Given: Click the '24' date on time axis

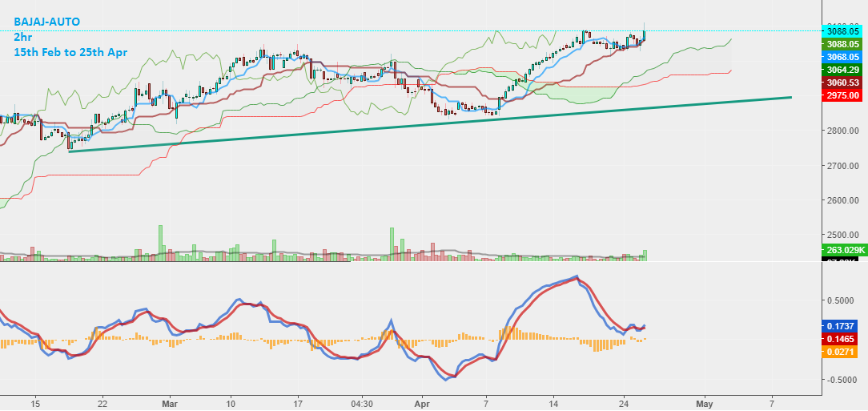Looking at the screenshot, I should (x=624, y=404).
